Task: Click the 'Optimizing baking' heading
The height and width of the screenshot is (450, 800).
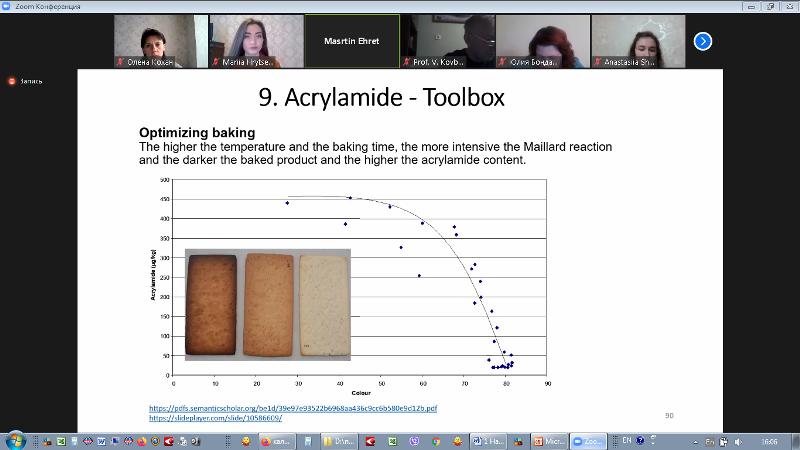Action: (x=197, y=133)
